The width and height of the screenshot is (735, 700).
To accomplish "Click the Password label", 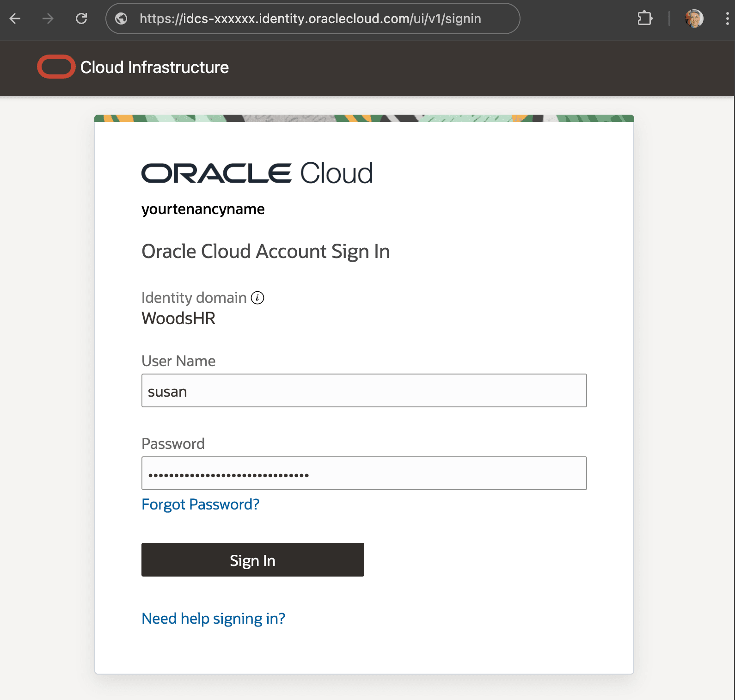I will (x=173, y=444).
